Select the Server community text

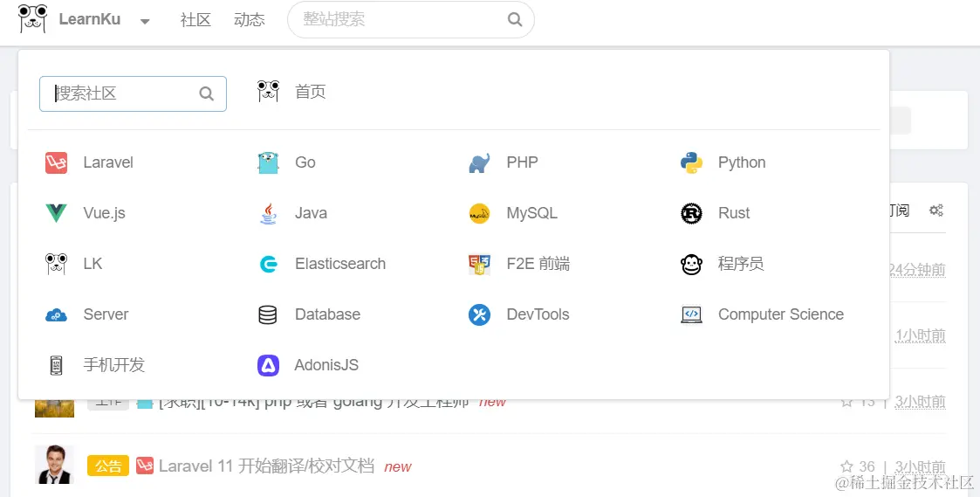[x=106, y=314]
